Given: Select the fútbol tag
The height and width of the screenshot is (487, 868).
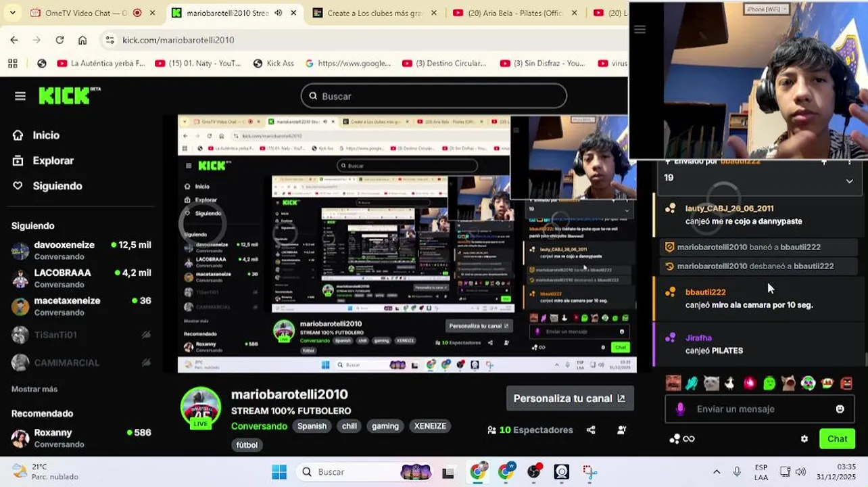Looking at the screenshot, I should [x=247, y=445].
